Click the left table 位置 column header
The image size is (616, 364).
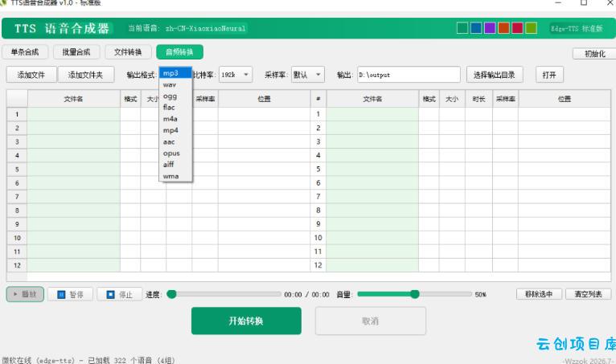[264, 99]
